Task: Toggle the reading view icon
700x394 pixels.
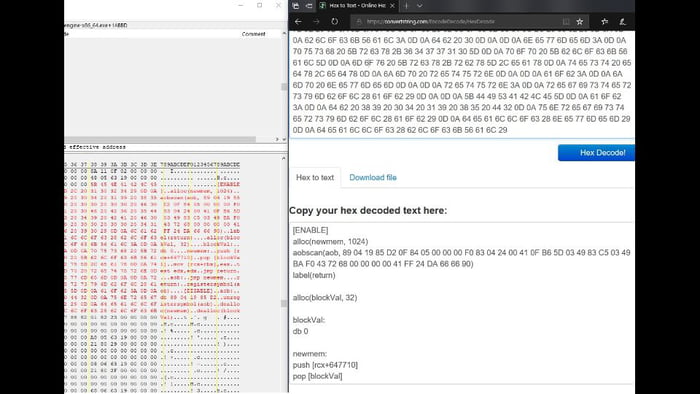Action: coord(566,21)
